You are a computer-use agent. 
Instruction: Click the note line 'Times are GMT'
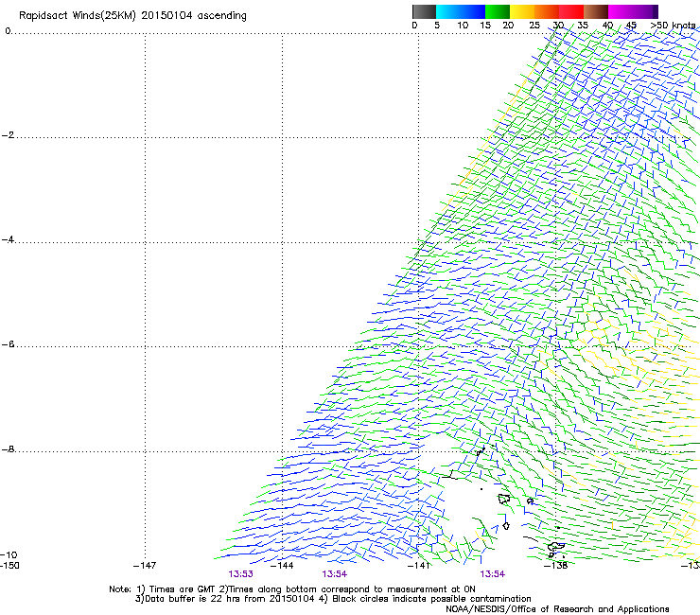[183, 589]
